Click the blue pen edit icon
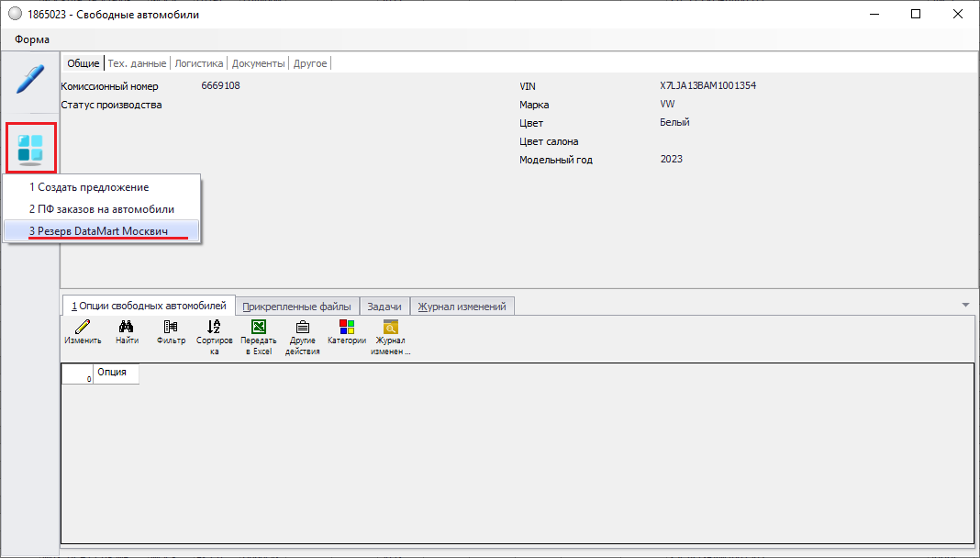980x558 pixels. click(30, 79)
